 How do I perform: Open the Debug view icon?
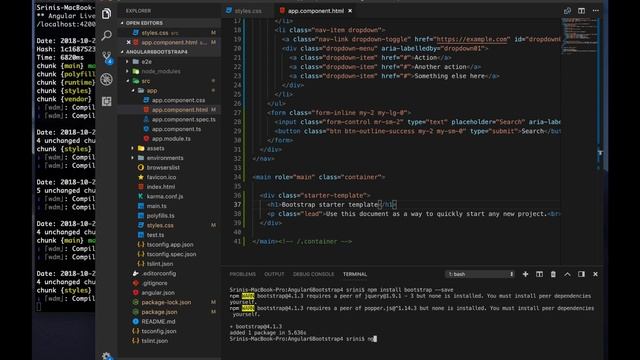107,79
